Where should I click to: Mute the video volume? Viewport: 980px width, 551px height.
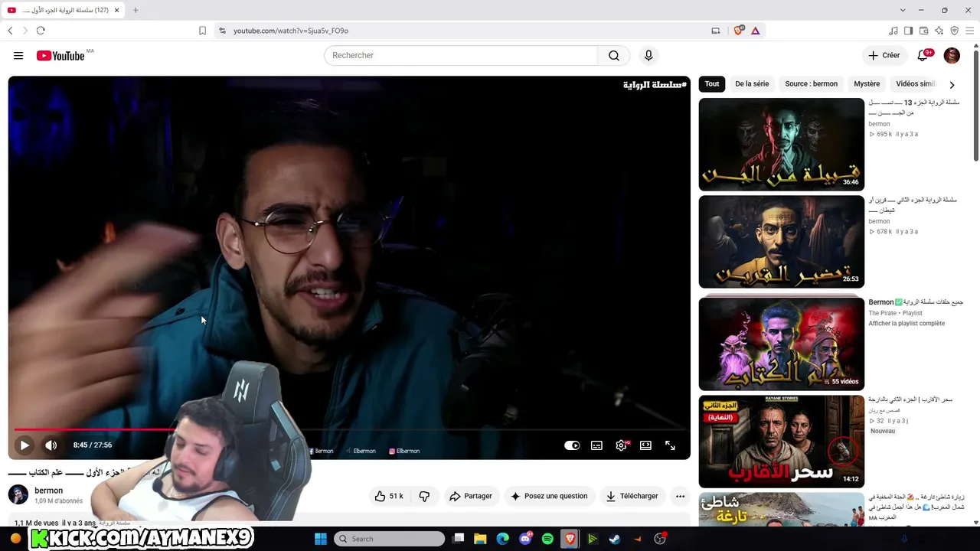pyautogui.click(x=51, y=445)
